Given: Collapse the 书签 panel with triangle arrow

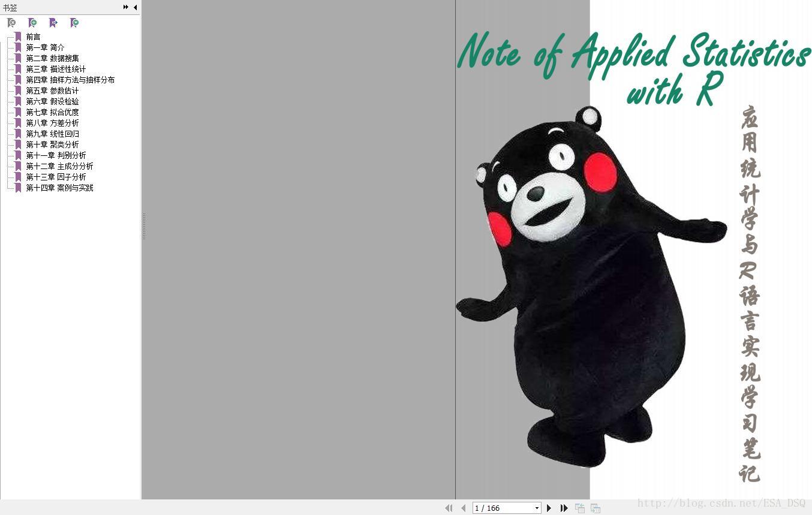Looking at the screenshot, I should 135,7.
